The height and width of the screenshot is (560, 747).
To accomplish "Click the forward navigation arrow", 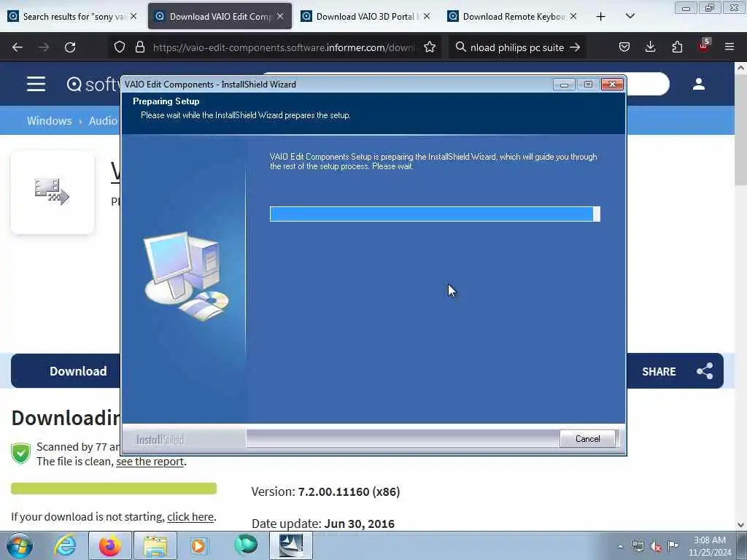I will 44,47.
